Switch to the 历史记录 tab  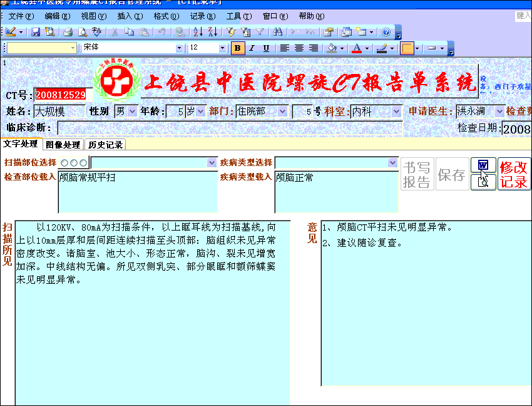(105, 145)
